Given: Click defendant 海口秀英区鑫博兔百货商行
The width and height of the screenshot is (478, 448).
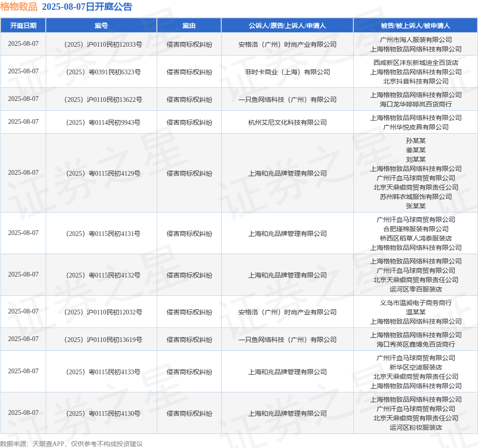Looking at the screenshot, I should (x=416, y=344).
